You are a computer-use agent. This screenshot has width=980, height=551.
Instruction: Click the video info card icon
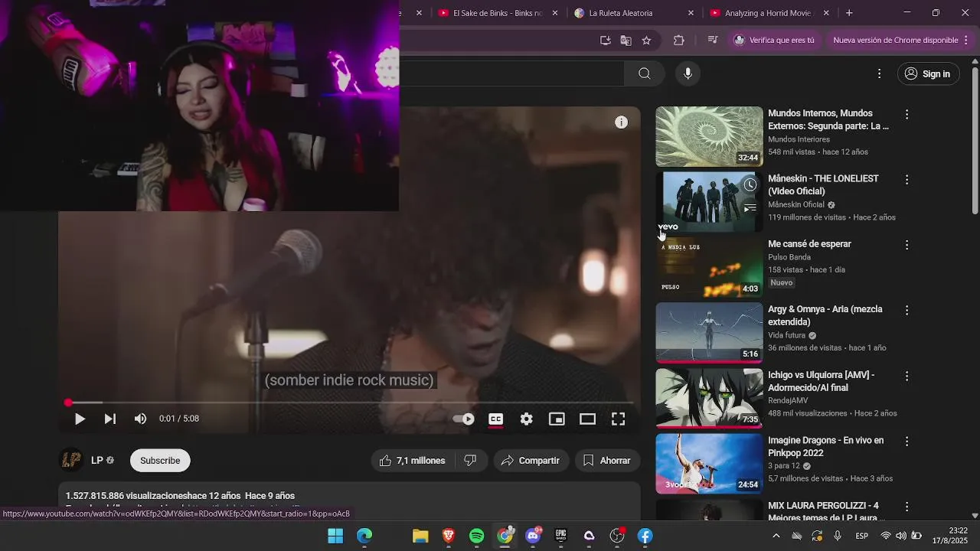click(x=622, y=122)
